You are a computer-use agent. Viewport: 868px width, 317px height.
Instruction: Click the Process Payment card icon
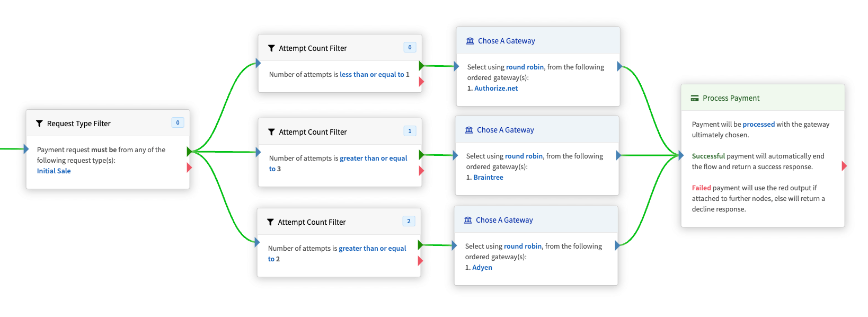pyautogui.click(x=695, y=98)
